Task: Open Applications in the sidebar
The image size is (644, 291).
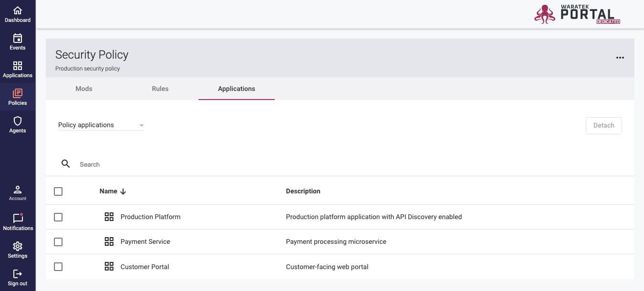Action: click(18, 70)
